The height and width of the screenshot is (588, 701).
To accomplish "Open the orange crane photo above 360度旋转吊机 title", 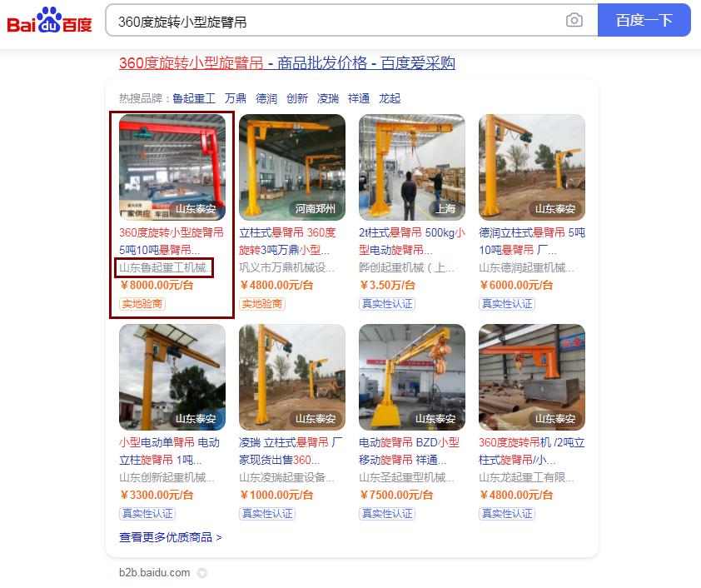I will (x=532, y=377).
